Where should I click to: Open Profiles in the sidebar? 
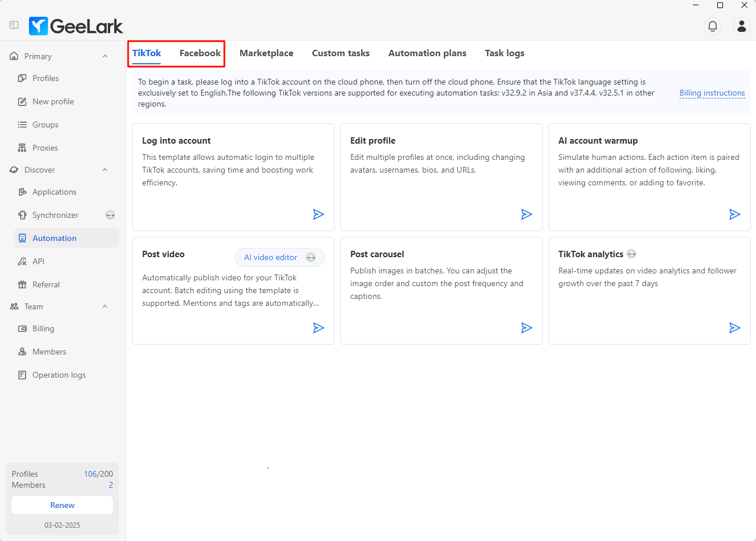click(67, 78)
